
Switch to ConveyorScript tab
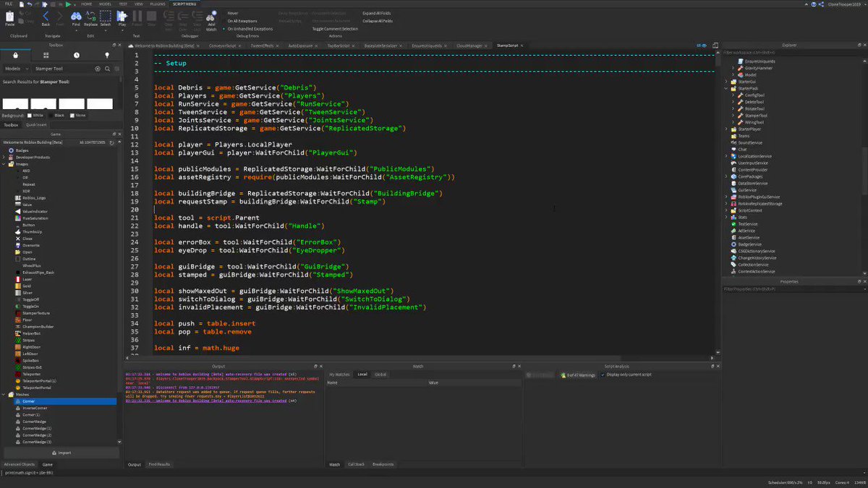pos(222,45)
